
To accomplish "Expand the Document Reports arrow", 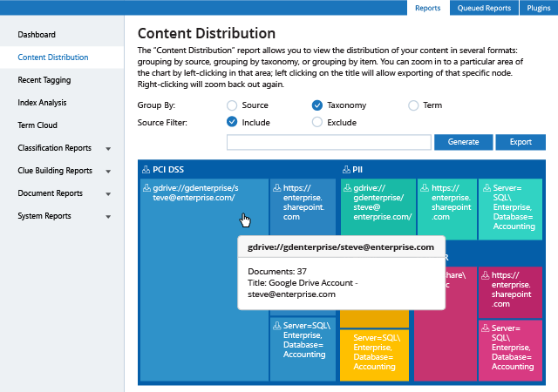I will tap(108, 194).
